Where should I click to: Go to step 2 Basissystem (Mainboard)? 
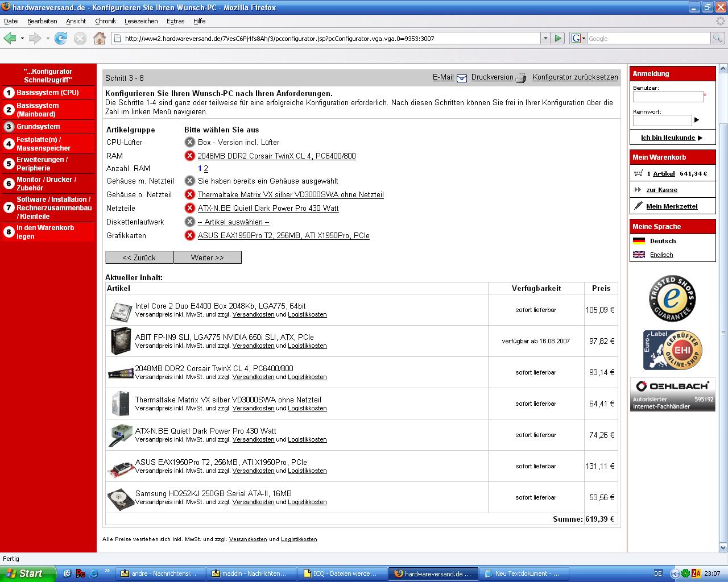(x=48, y=110)
